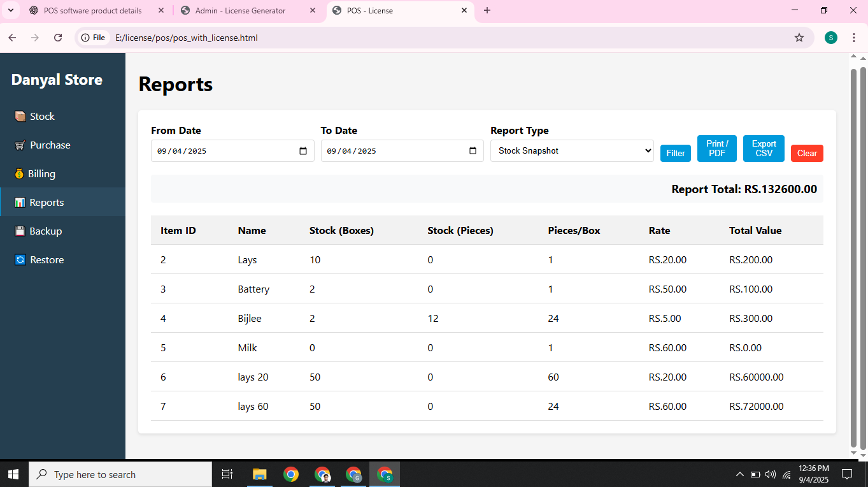The height and width of the screenshot is (487, 868).
Task: Click the Backup floppy disk icon
Action: (20, 231)
